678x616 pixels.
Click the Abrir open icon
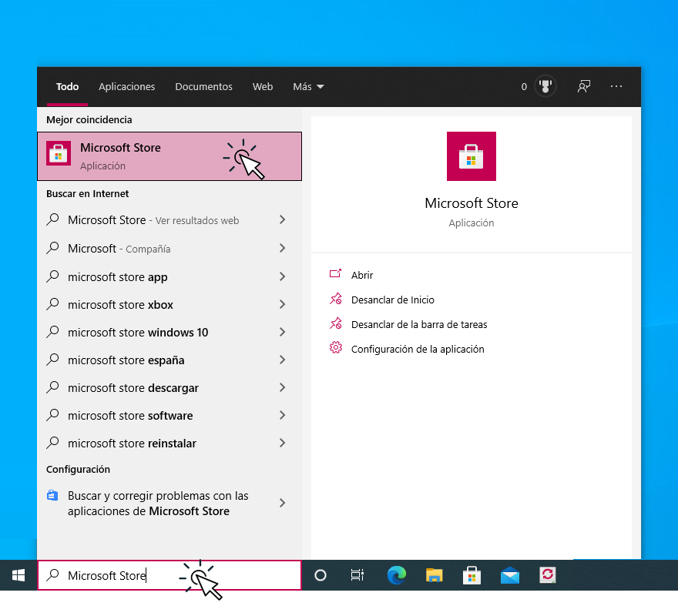(336, 273)
